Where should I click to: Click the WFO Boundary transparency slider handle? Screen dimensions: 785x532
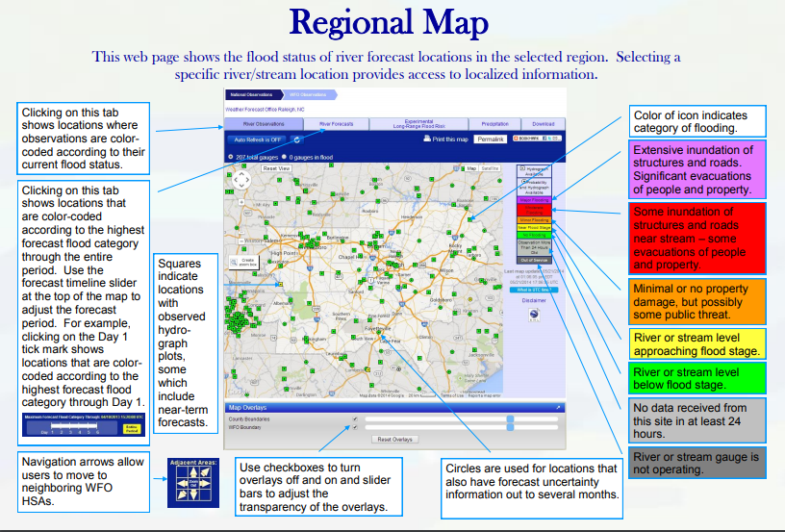[510, 427]
